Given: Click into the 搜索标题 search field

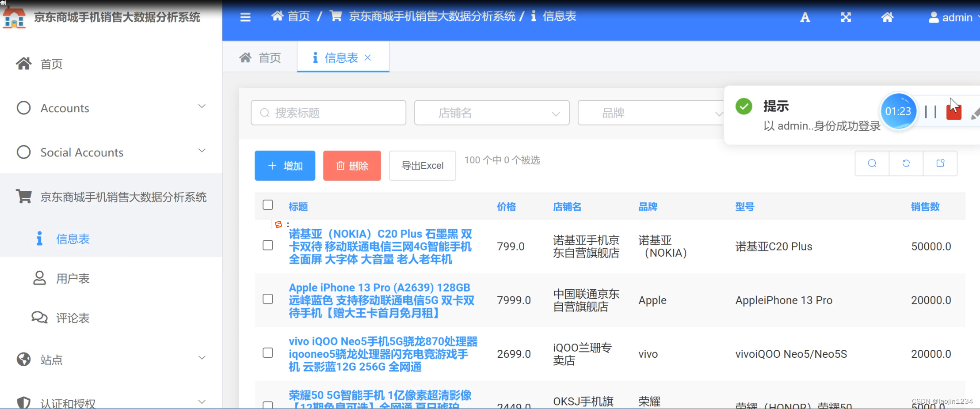Looking at the screenshot, I should (328, 113).
